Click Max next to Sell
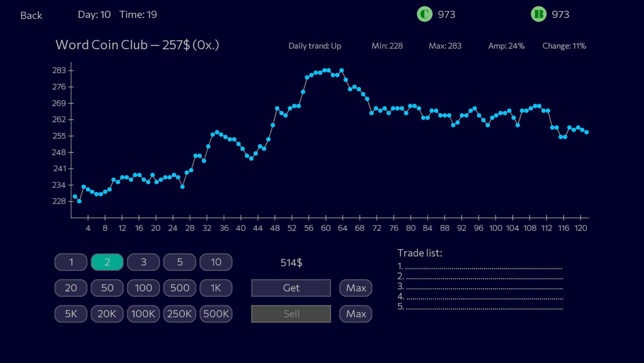The height and width of the screenshot is (363, 644). pos(356,314)
